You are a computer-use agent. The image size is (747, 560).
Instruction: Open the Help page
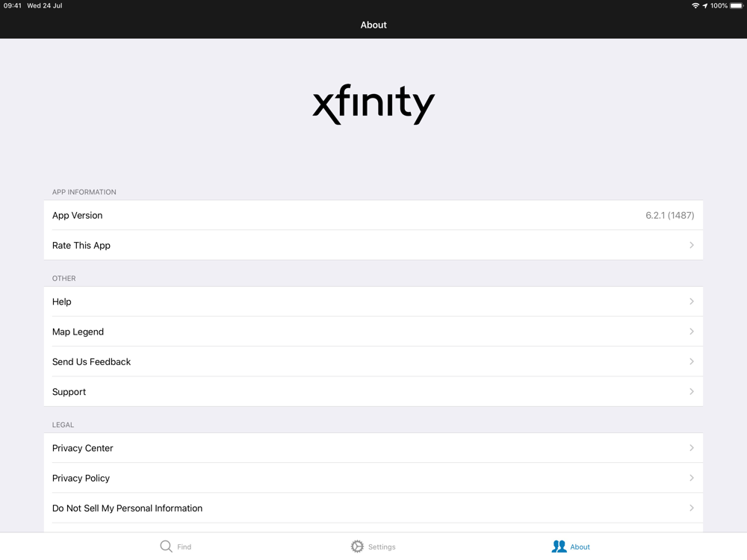pos(373,302)
